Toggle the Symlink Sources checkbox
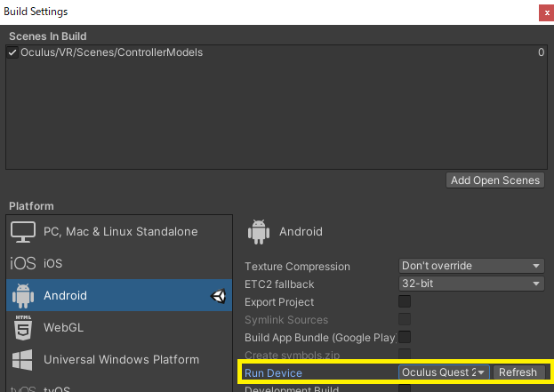This screenshot has width=554, height=392. click(405, 319)
